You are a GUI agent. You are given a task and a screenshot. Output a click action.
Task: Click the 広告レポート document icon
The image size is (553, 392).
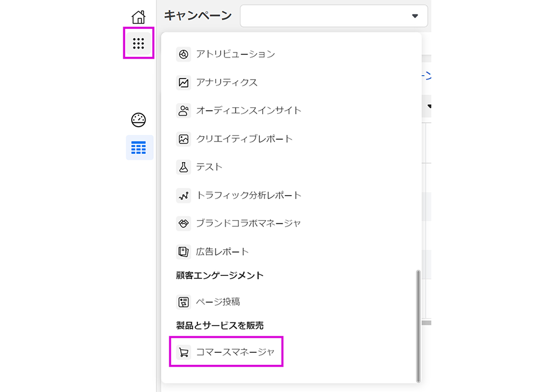[x=184, y=252]
